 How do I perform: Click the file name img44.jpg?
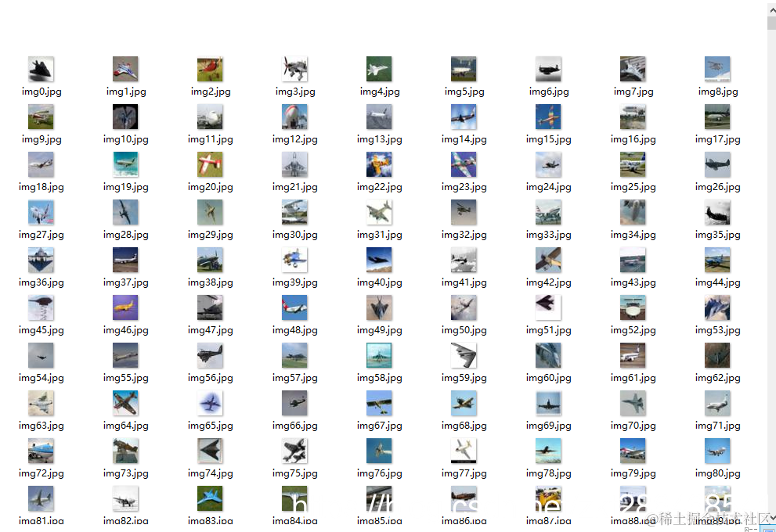pyautogui.click(x=718, y=282)
